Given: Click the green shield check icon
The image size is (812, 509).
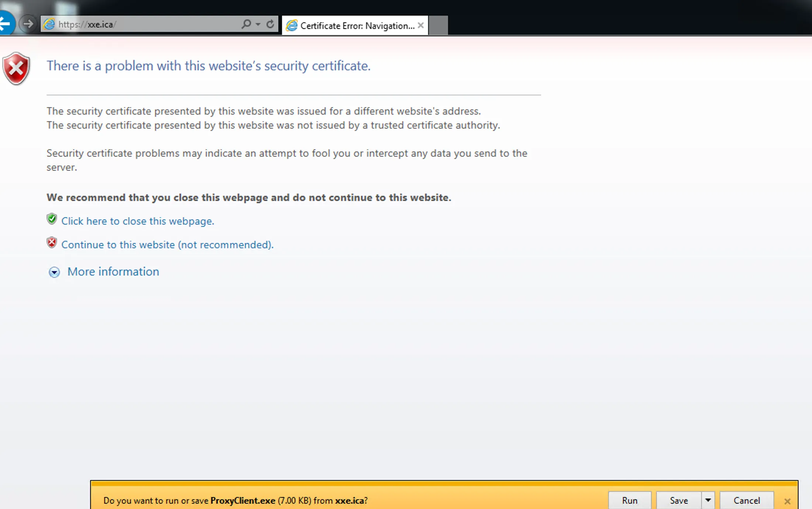Looking at the screenshot, I should click(52, 219).
